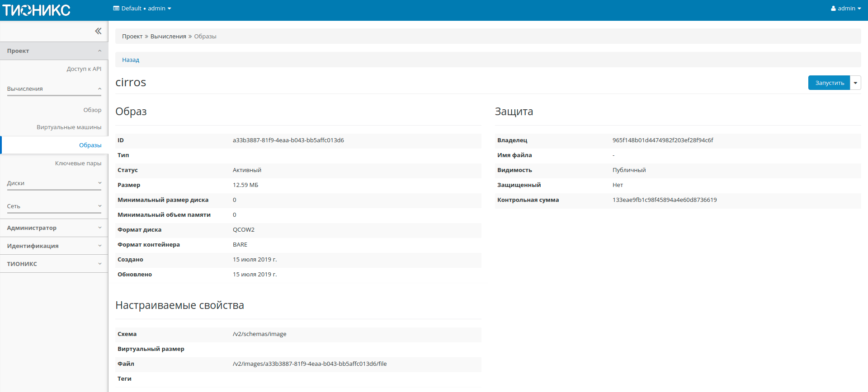Image resolution: width=868 pixels, height=392 pixels.
Task: Open Доступ к API page
Action: point(84,69)
